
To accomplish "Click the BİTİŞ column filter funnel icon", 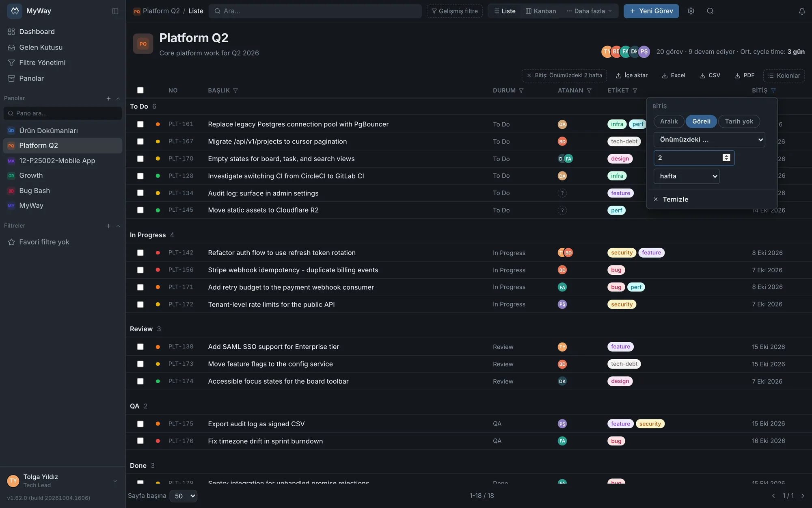I will click(x=773, y=90).
